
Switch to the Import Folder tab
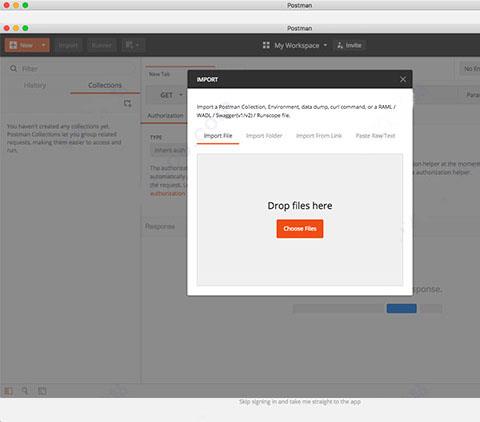[x=264, y=136]
